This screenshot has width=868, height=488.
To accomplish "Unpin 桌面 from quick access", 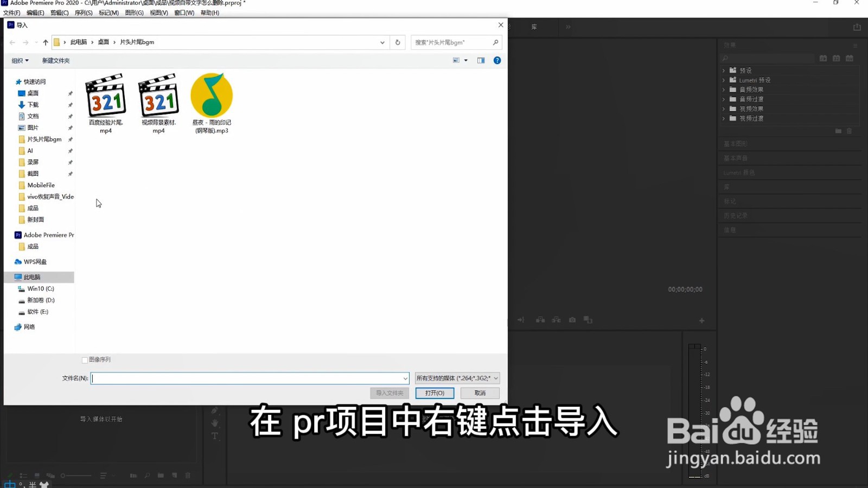I will [x=70, y=93].
